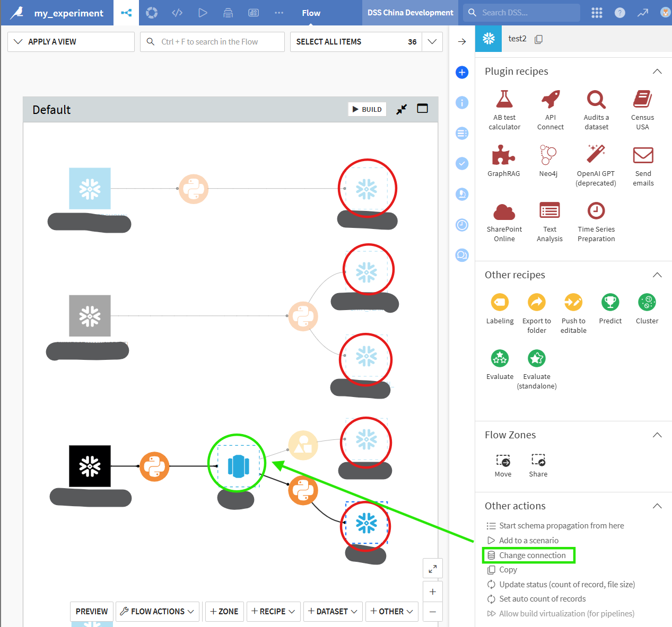The image size is (672, 627).
Task: Collapse the Plugin recipes section
Action: 657,71
